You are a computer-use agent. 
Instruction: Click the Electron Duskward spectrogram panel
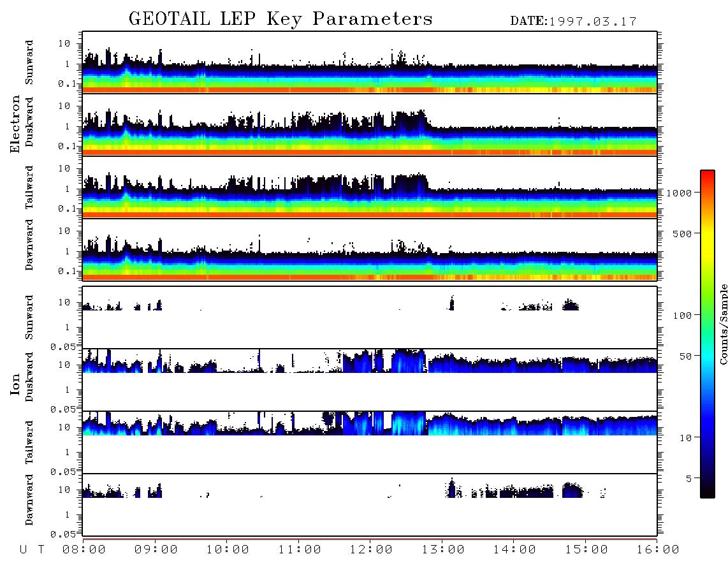tap(370, 125)
